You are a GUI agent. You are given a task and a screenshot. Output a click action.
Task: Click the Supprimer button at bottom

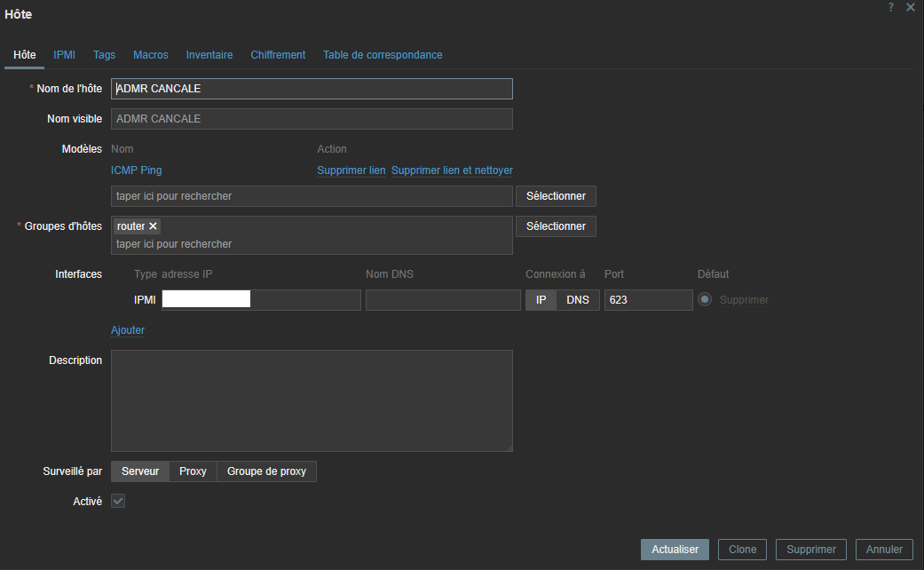click(811, 550)
